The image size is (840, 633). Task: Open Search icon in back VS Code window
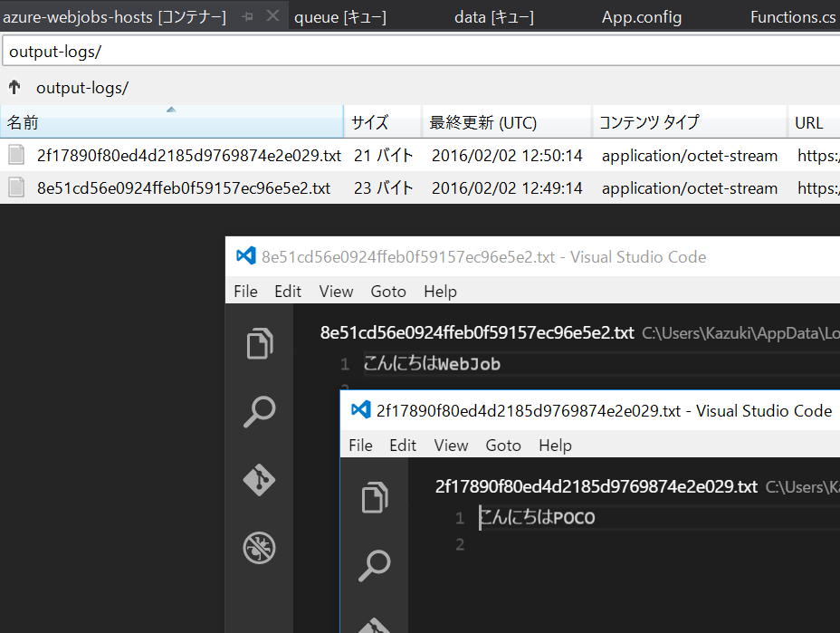click(x=260, y=411)
